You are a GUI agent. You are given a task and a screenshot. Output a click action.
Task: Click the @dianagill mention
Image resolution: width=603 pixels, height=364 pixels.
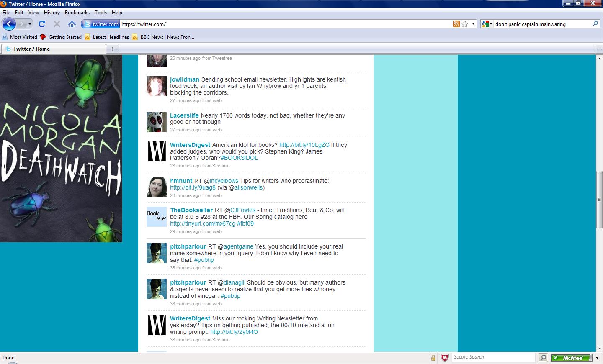point(234,282)
